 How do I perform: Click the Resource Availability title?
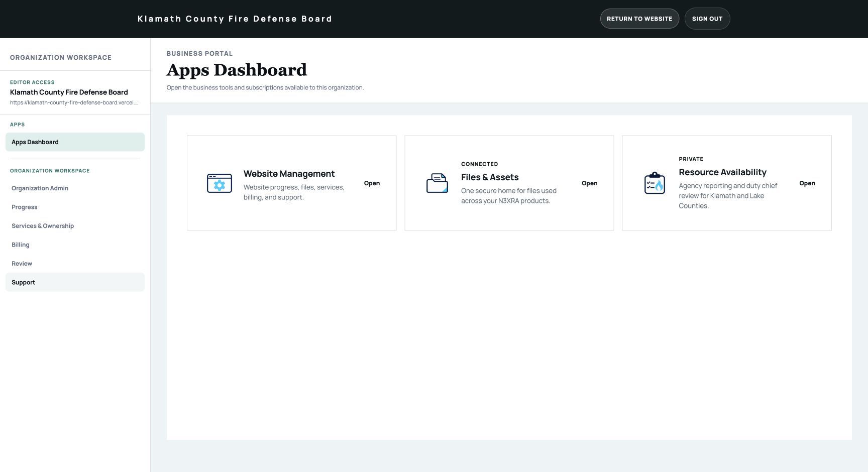point(722,172)
